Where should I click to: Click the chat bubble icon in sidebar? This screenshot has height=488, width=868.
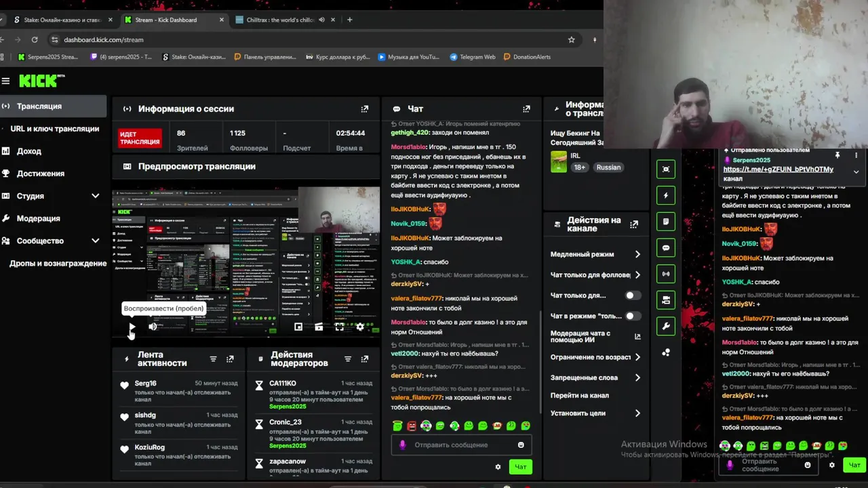coord(666,247)
